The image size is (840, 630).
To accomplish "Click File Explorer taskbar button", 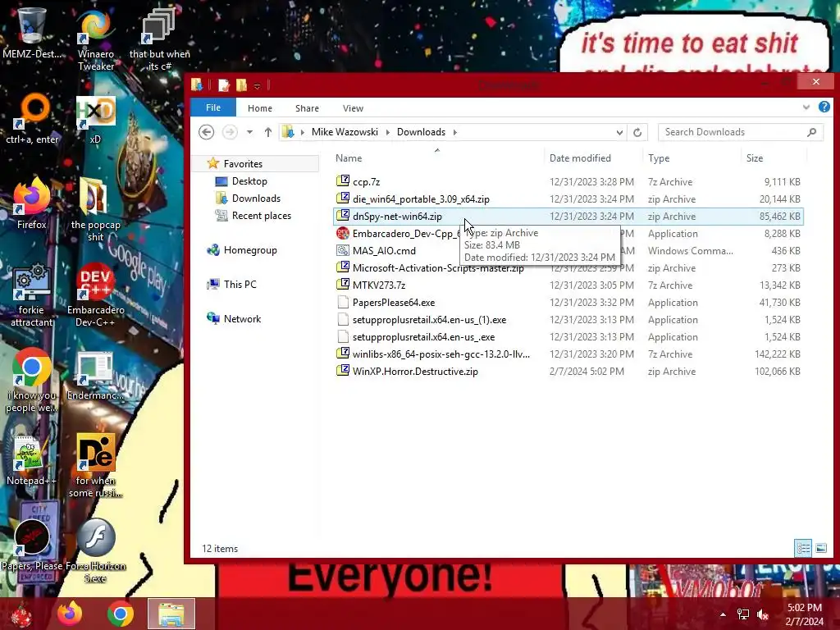I will coord(171,614).
